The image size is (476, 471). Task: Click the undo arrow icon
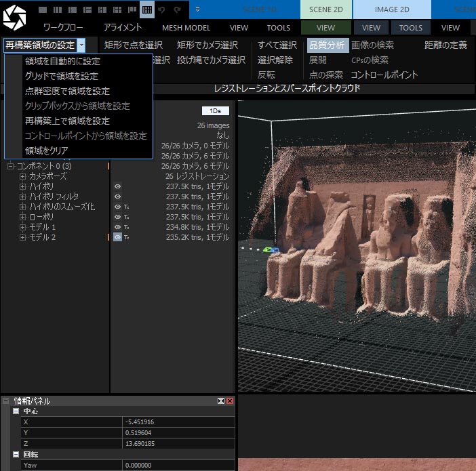click(161, 10)
